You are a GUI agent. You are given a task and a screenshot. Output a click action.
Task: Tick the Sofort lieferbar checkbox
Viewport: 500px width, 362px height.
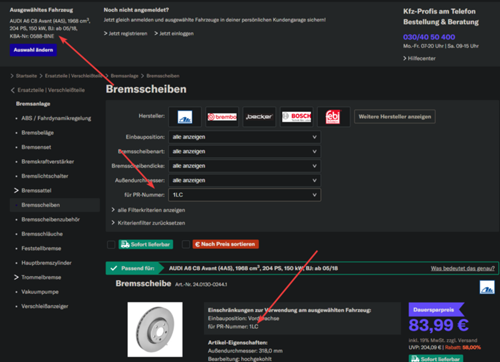(111, 245)
